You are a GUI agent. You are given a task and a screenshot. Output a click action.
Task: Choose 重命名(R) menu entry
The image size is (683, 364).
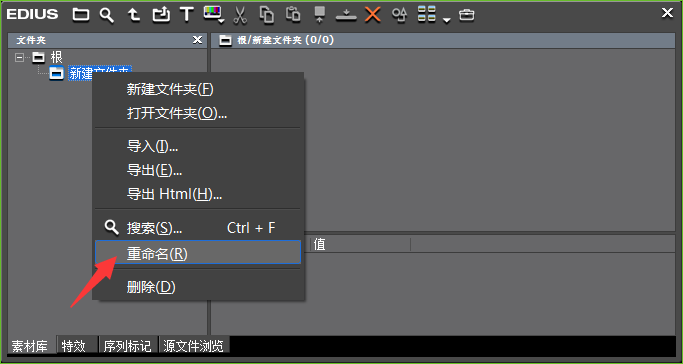pyautogui.click(x=198, y=252)
